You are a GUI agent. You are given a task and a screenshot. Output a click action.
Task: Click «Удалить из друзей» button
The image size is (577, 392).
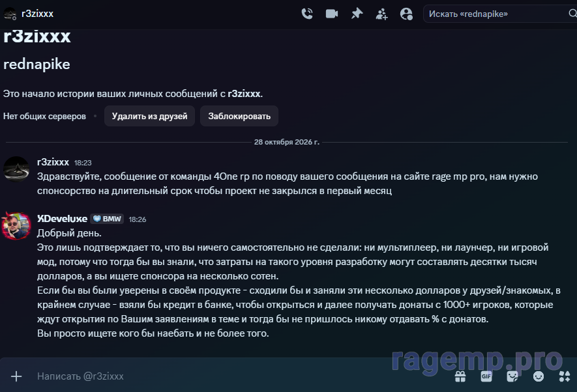[x=149, y=116]
